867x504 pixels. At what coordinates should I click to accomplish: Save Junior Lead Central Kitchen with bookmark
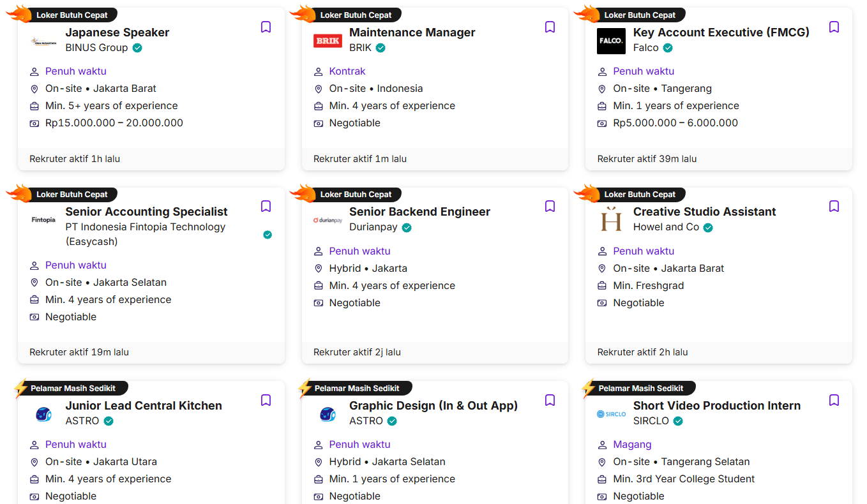266,400
